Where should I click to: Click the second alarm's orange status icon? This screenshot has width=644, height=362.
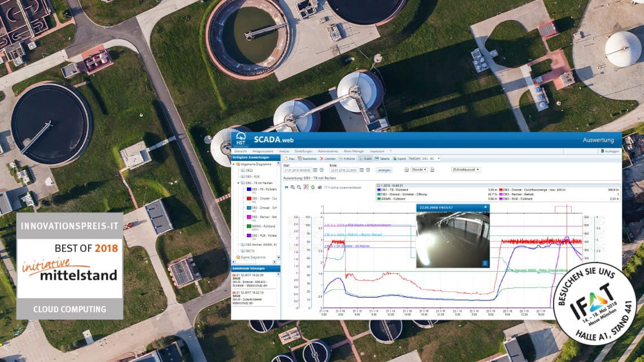click(x=234, y=293)
